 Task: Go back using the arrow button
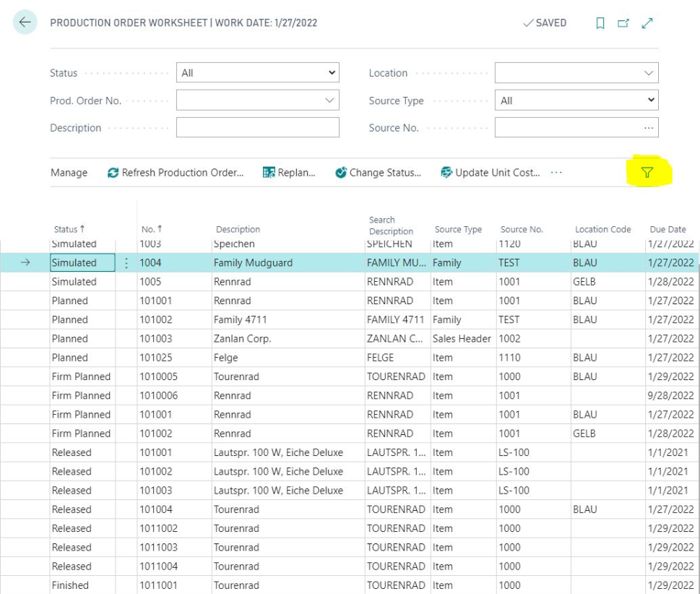pyautogui.click(x=25, y=22)
